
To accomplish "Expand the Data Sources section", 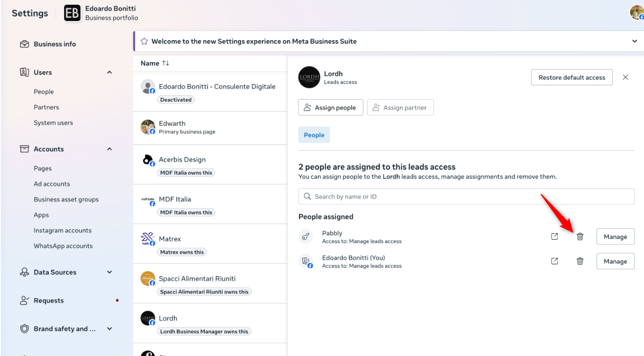I will click(x=109, y=272).
